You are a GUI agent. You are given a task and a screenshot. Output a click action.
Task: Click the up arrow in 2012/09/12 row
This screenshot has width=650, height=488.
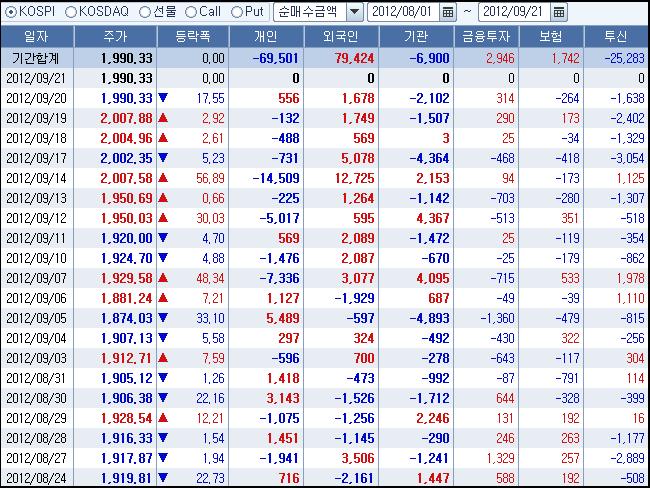(163, 218)
